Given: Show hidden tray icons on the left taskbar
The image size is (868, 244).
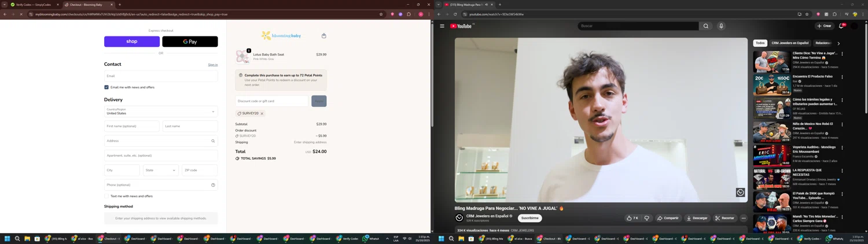Looking at the screenshot, I should pyautogui.click(x=387, y=238).
